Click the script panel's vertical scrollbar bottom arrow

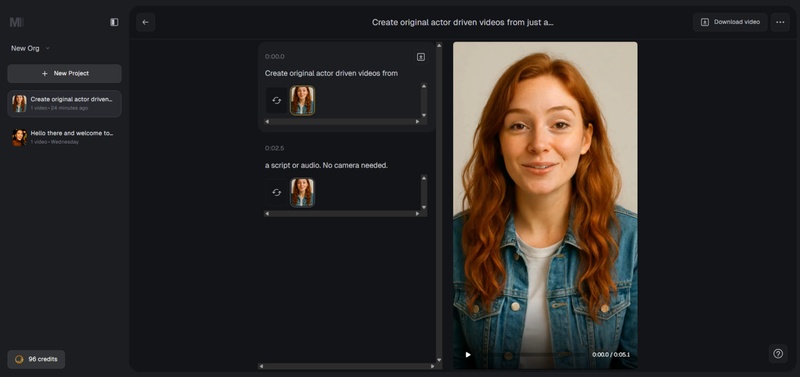click(x=439, y=360)
